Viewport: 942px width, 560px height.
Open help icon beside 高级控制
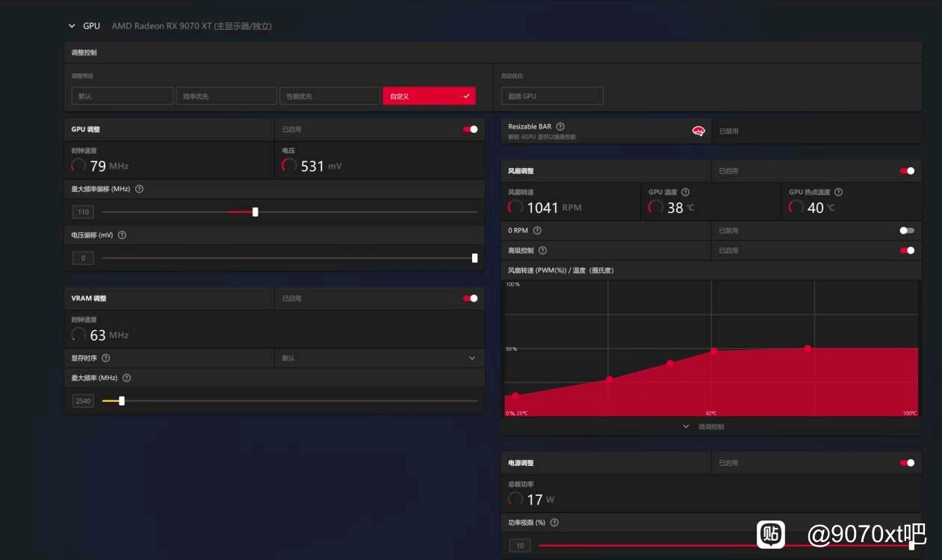pos(542,250)
